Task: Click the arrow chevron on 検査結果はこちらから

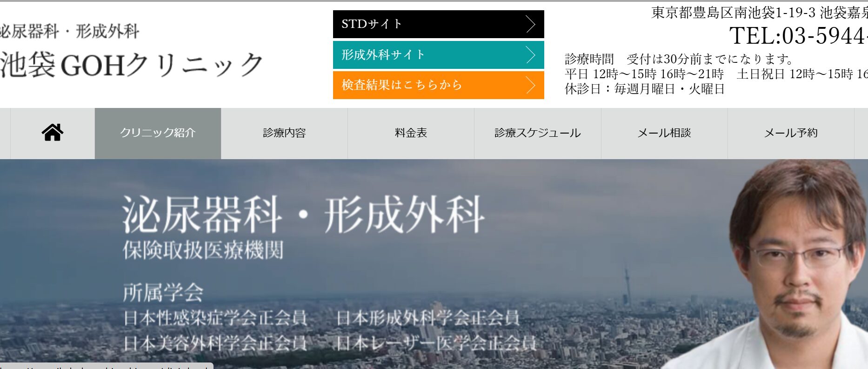Action: coord(530,85)
